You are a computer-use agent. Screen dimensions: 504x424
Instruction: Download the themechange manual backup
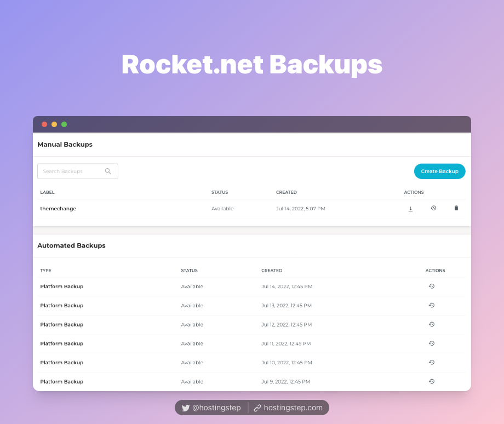410,209
